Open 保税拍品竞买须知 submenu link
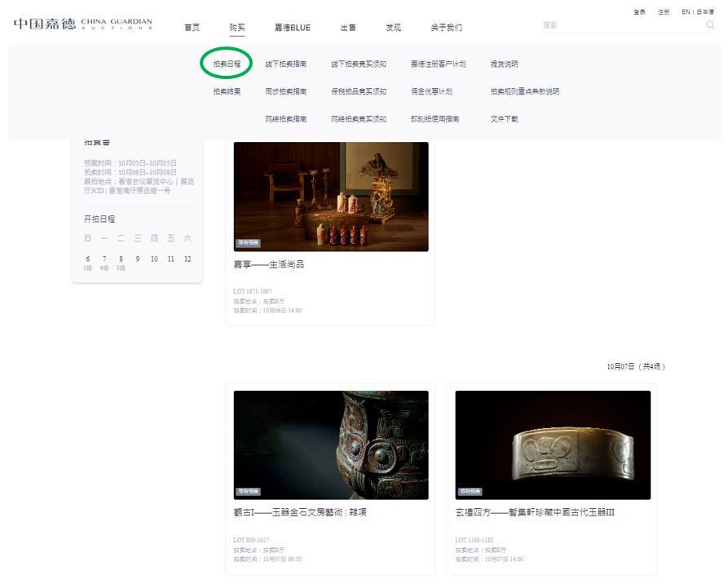728x584 pixels. [359, 91]
